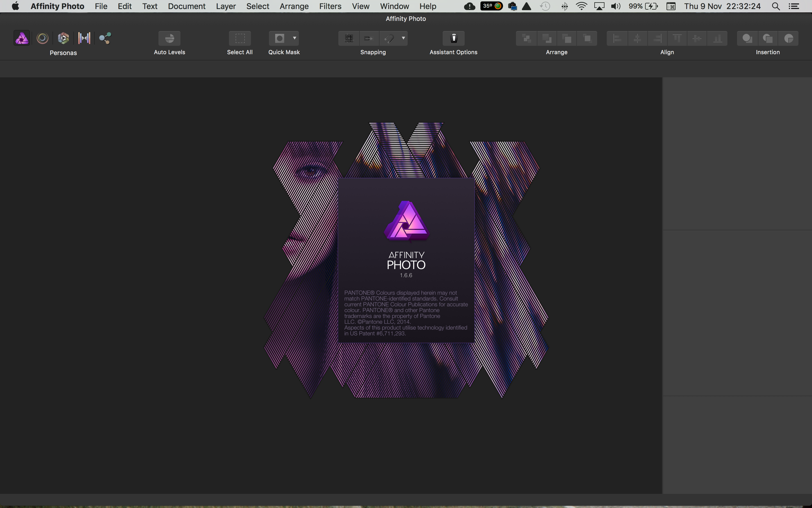Click the 35° temperature monitor item
Image resolution: width=812 pixels, height=508 pixels.
(491, 6)
